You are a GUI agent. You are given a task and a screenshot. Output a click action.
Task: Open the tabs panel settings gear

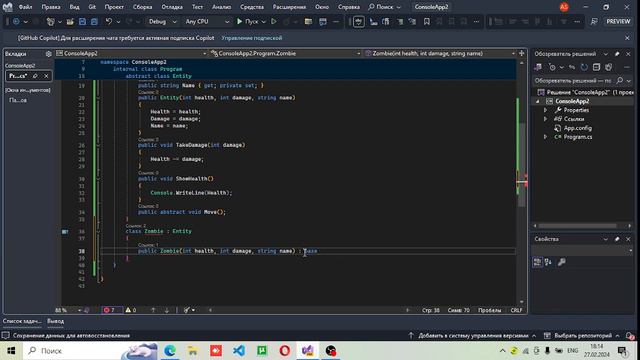click(49, 54)
